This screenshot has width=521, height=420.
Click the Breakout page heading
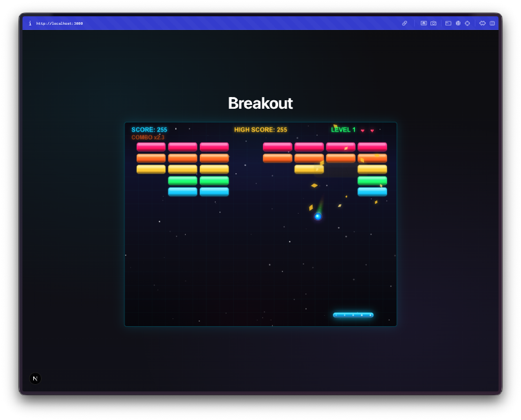tap(260, 103)
